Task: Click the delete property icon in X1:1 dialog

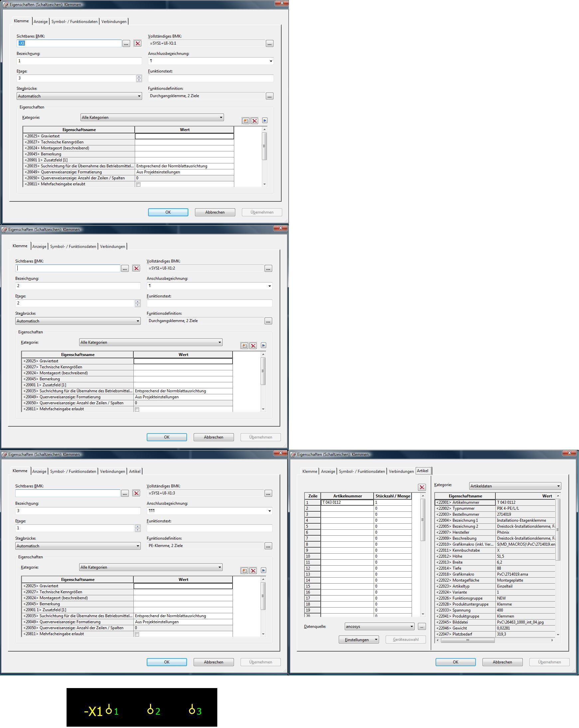Action: (x=255, y=121)
